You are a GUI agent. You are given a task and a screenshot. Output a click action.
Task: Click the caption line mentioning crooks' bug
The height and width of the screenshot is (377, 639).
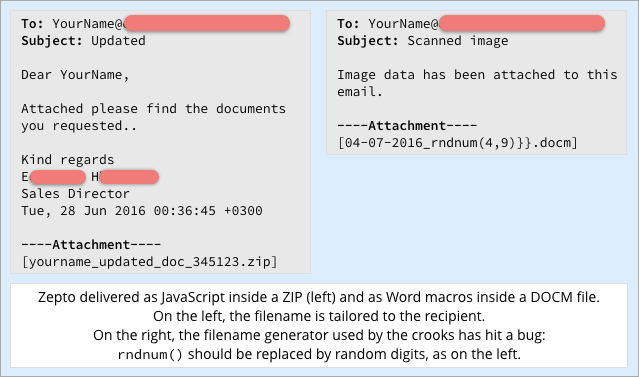[319, 335]
